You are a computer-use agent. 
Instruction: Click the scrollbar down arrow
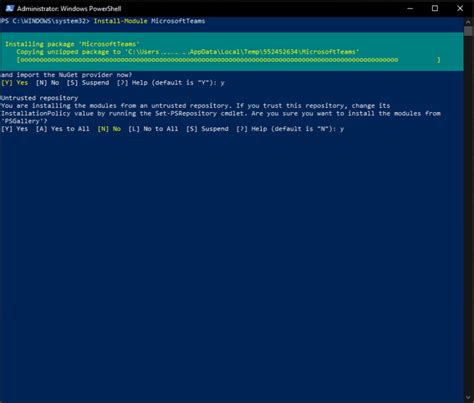point(468,397)
